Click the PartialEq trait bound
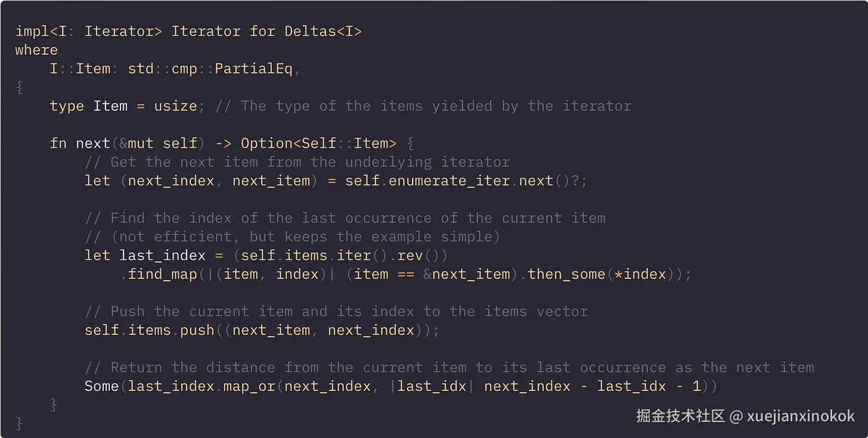 253,69
